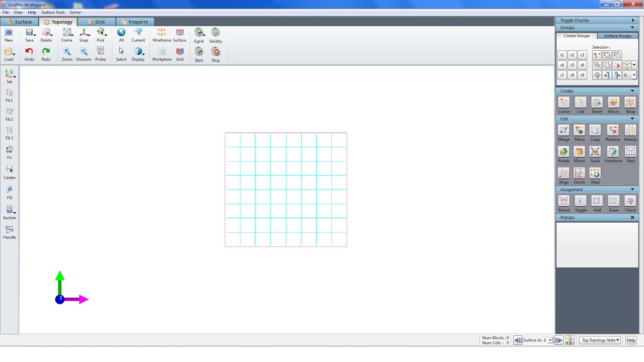Toggle corner group c9

tap(582, 75)
